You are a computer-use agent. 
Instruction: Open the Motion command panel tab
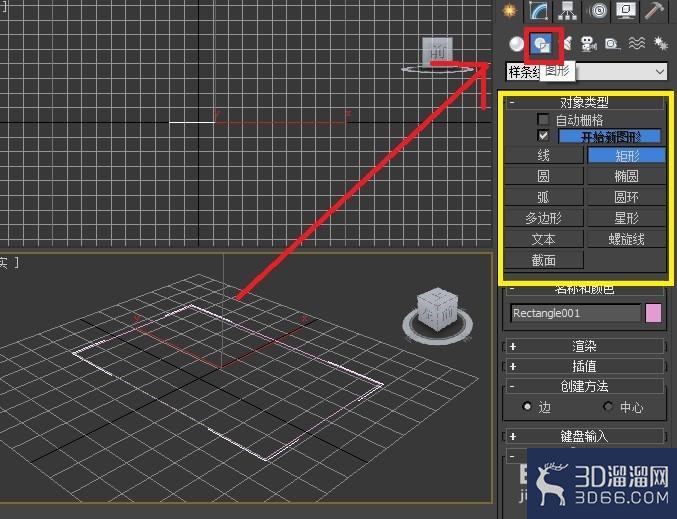(x=598, y=10)
